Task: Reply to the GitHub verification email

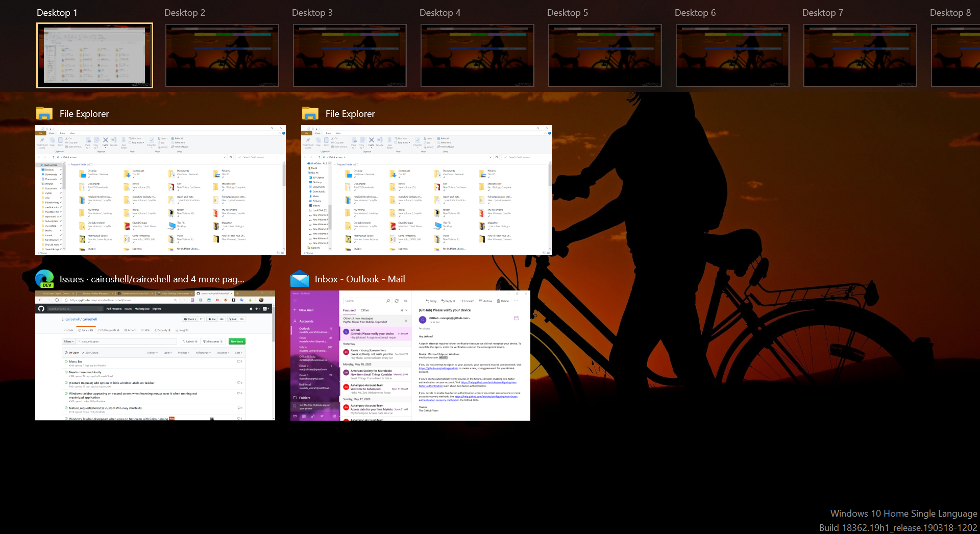Action: tap(431, 301)
